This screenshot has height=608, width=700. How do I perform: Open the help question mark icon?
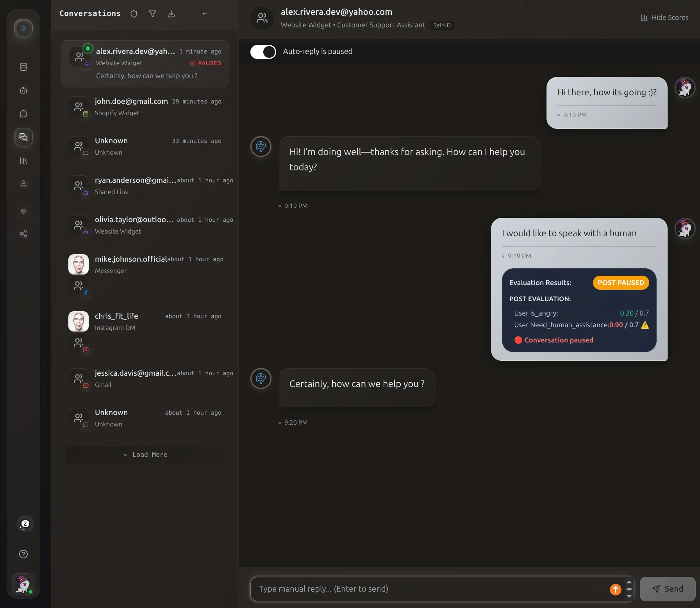[x=23, y=554]
